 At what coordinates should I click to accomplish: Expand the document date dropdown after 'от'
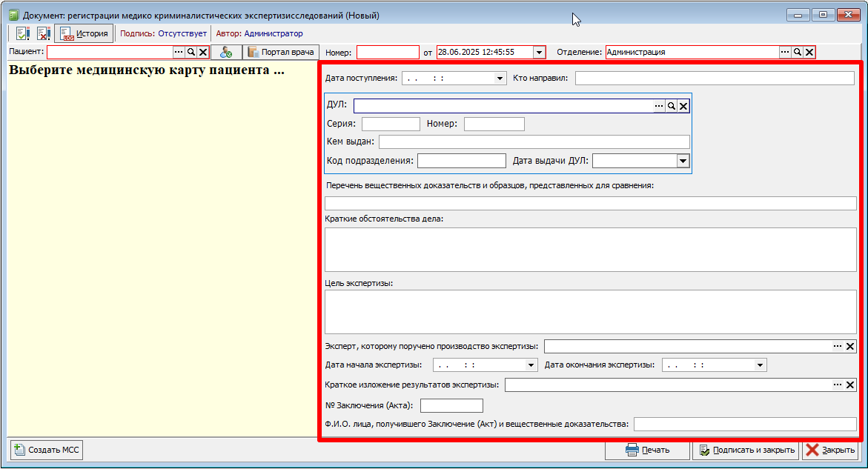click(539, 53)
